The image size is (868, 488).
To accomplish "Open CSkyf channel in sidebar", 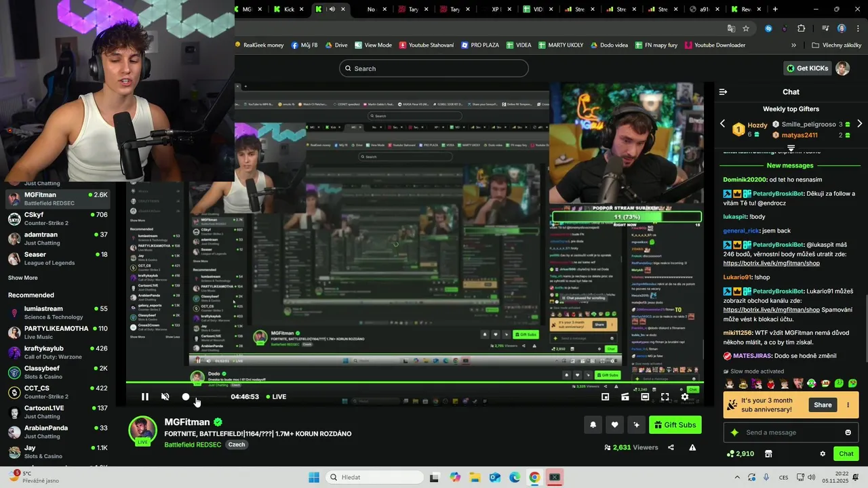I will [x=58, y=219].
